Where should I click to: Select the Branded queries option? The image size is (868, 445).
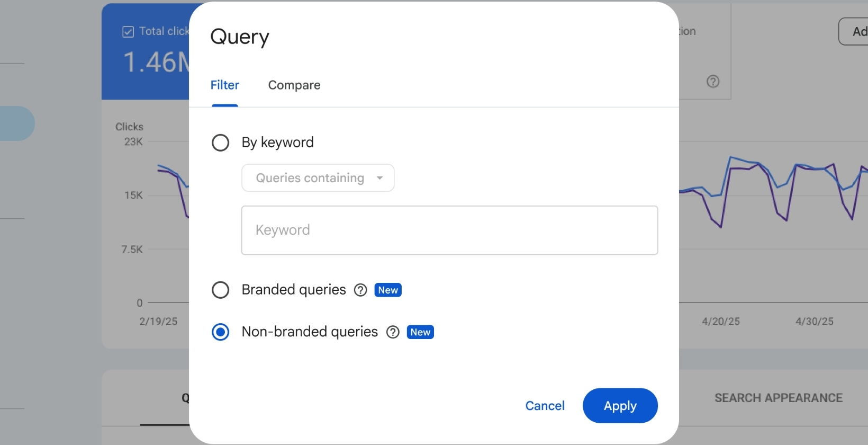pyautogui.click(x=220, y=290)
